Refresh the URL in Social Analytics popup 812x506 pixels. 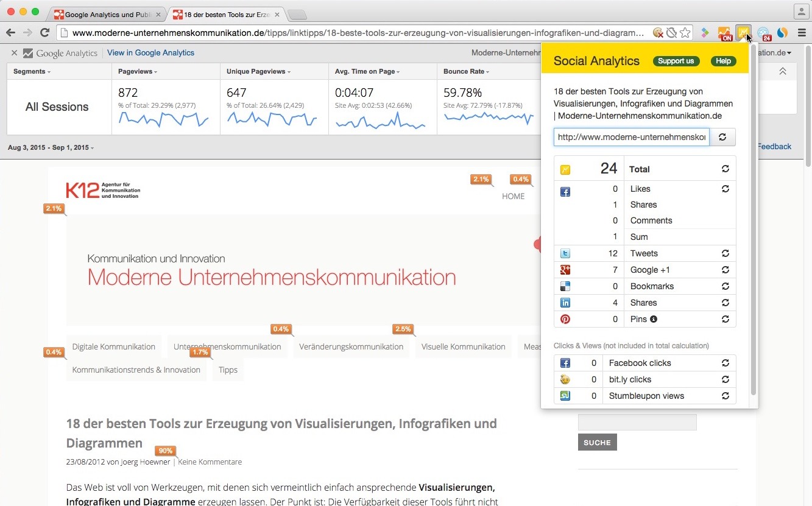click(x=722, y=137)
